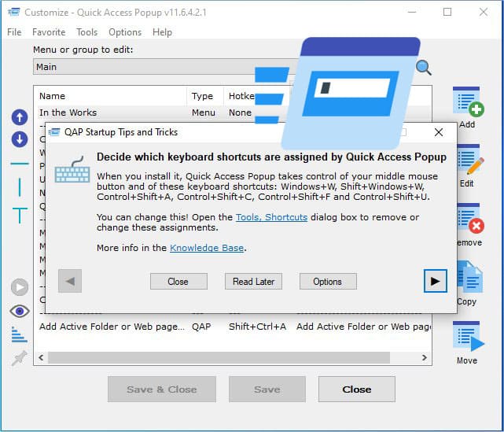
Task: Click the Type column header
Action: click(x=204, y=96)
